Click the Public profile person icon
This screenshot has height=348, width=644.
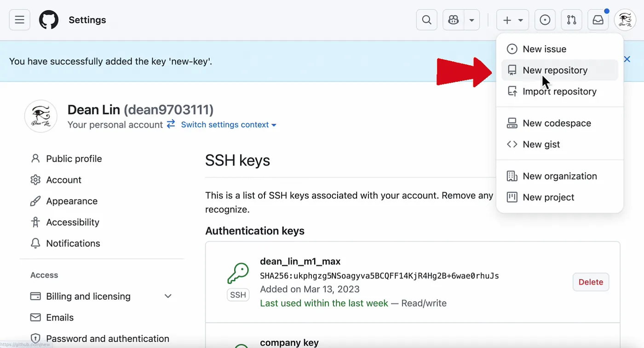35,159
